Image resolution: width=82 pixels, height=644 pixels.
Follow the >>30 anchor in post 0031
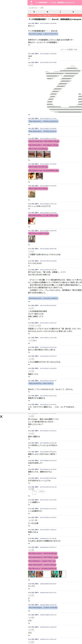(x=31, y=489)
